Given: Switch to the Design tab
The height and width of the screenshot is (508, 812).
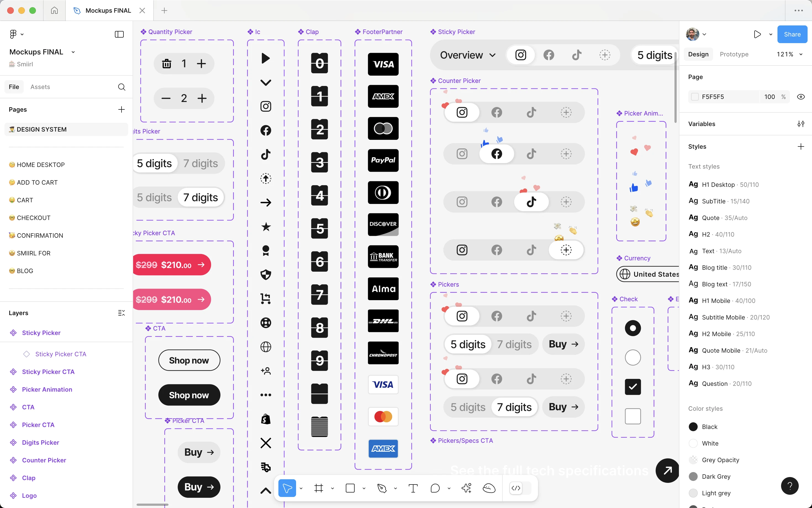Looking at the screenshot, I should tap(698, 54).
